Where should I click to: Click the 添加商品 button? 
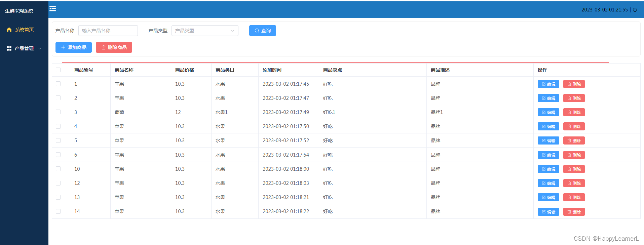(x=74, y=47)
